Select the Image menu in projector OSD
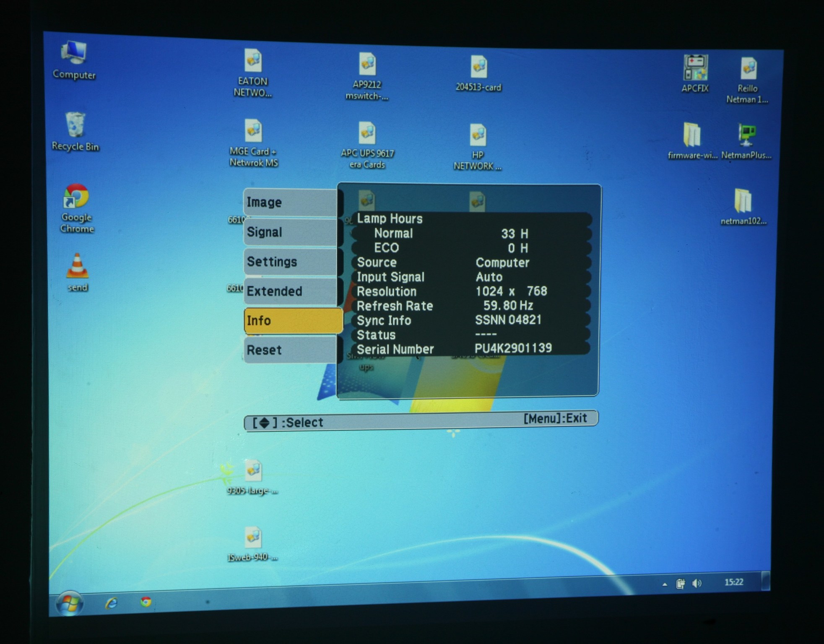 click(x=290, y=203)
